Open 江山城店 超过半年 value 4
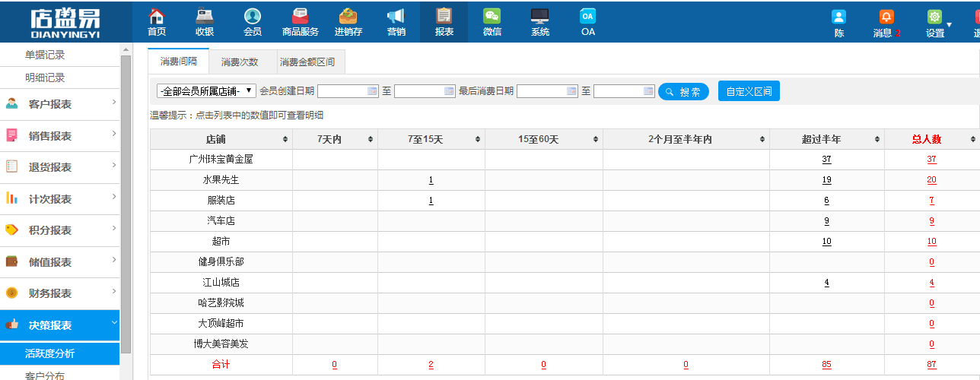This screenshot has width=980, height=380. click(x=826, y=283)
